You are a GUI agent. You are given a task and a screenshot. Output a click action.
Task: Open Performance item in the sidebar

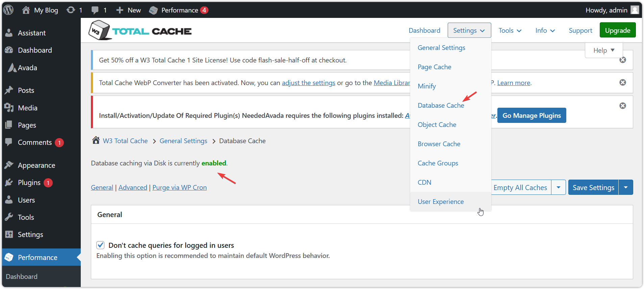pyautogui.click(x=41, y=257)
